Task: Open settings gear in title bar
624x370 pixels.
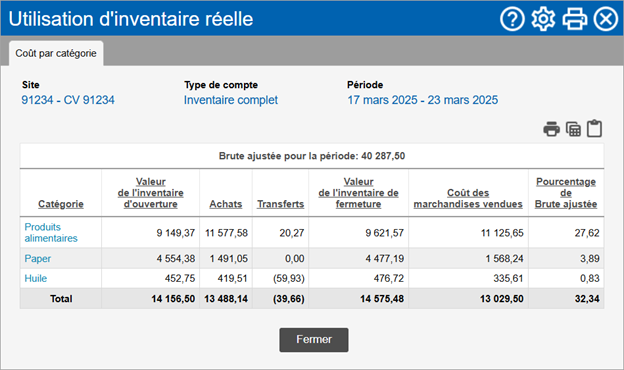Action: click(543, 19)
